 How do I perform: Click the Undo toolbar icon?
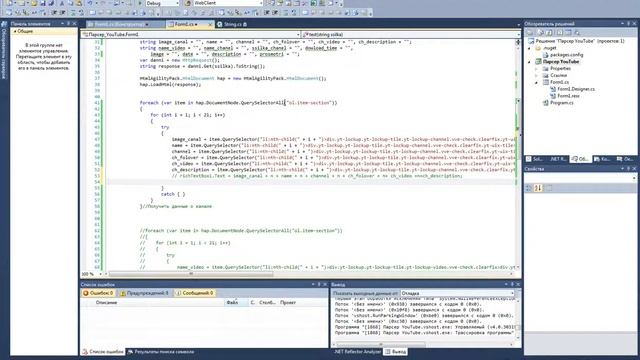90,3
